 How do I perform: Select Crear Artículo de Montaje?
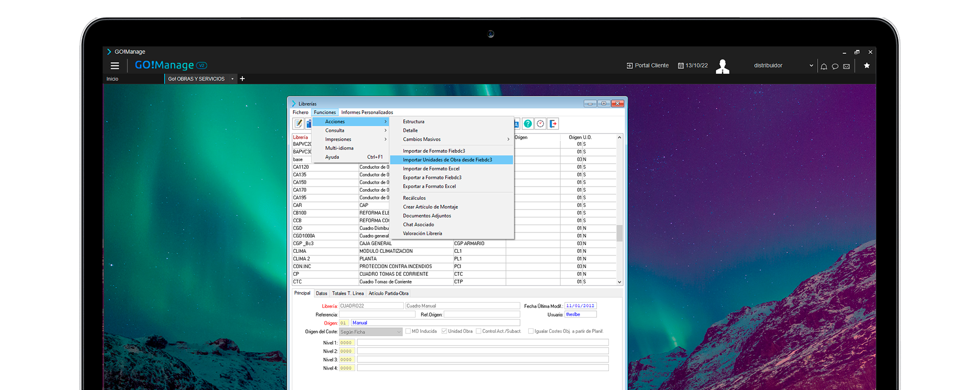(x=452, y=207)
